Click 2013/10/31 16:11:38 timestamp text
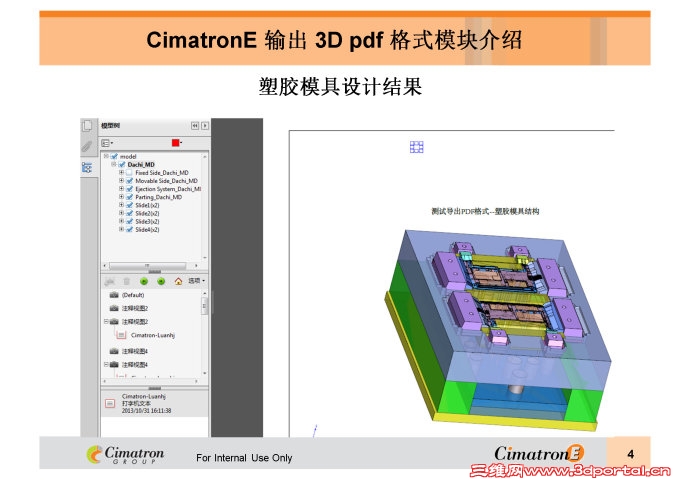 147,411
